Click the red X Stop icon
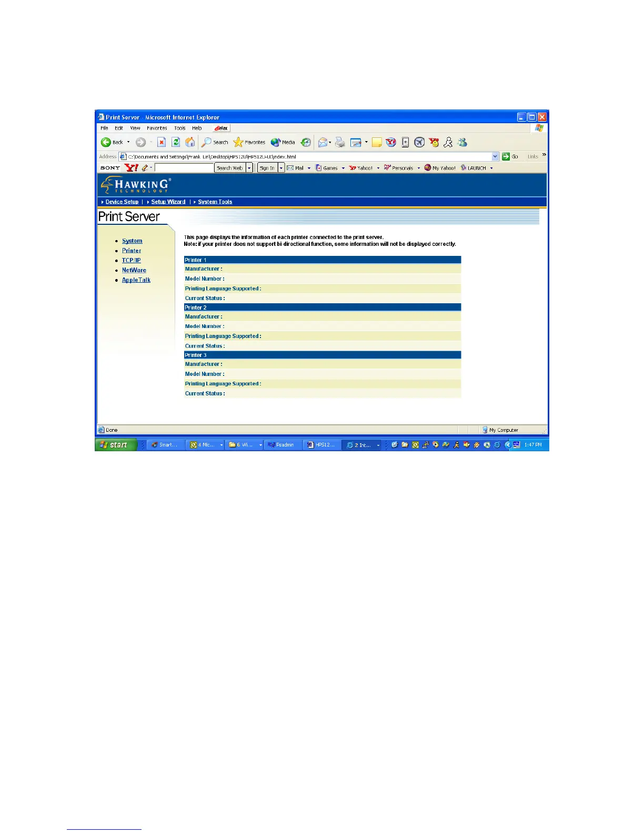 (x=162, y=142)
